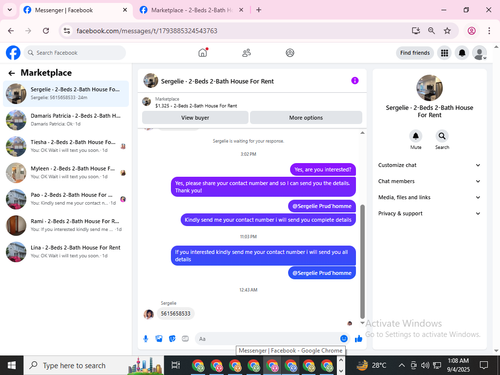Go to the Home feed icon

click(x=203, y=53)
